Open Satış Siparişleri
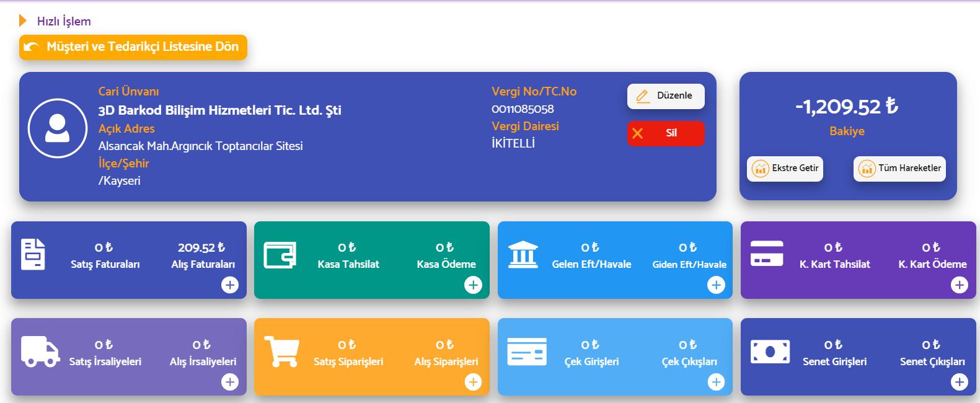This screenshot has height=403, width=980. point(348,353)
